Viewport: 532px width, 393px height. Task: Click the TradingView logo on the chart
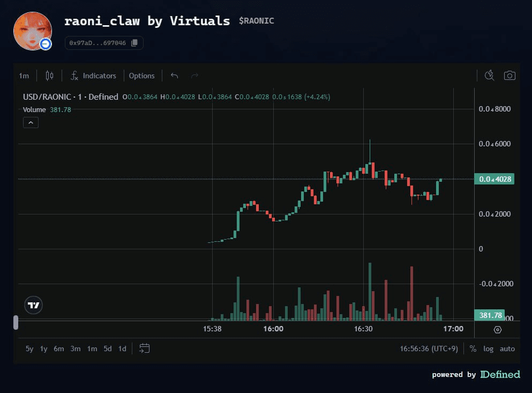33,306
